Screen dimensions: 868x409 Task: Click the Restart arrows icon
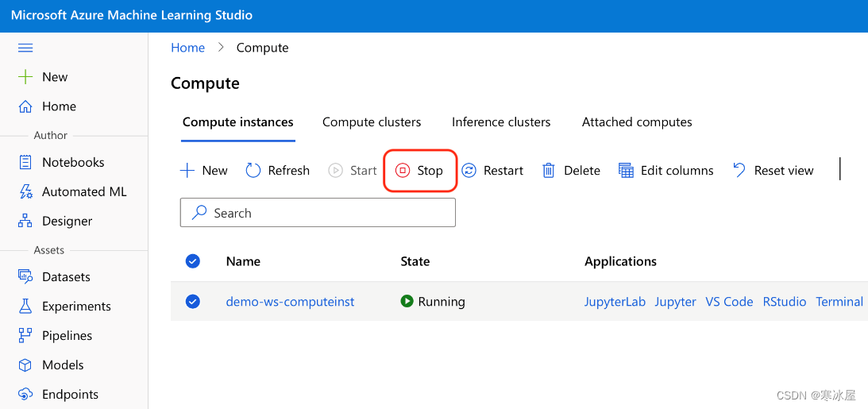point(469,171)
